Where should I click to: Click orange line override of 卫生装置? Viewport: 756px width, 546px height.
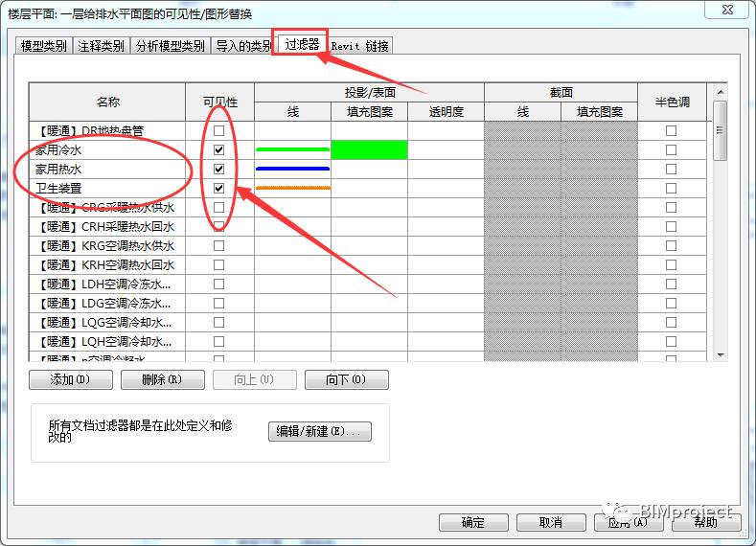point(292,189)
